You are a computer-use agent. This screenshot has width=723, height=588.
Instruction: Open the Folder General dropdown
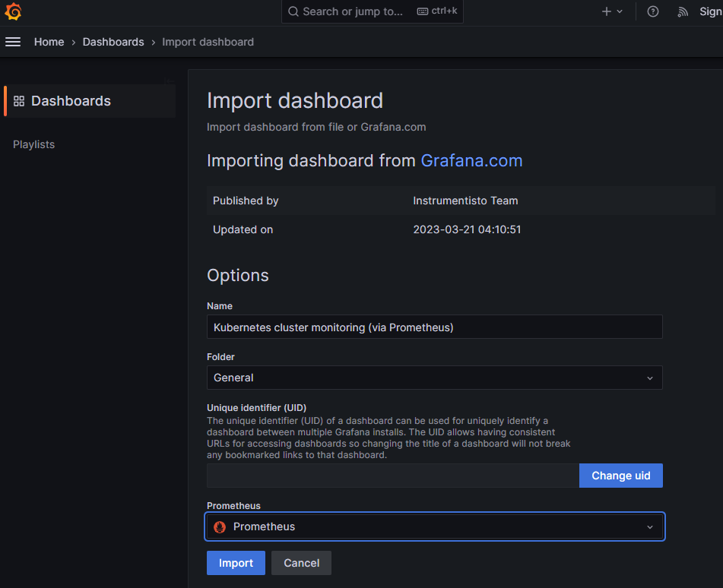click(434, 378)
